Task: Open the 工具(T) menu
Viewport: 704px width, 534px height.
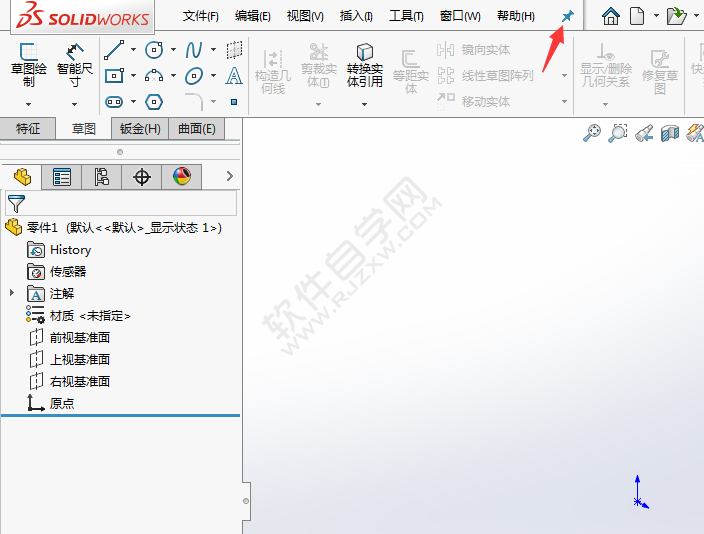Action: pyautogui.click(x=406, y=16)
